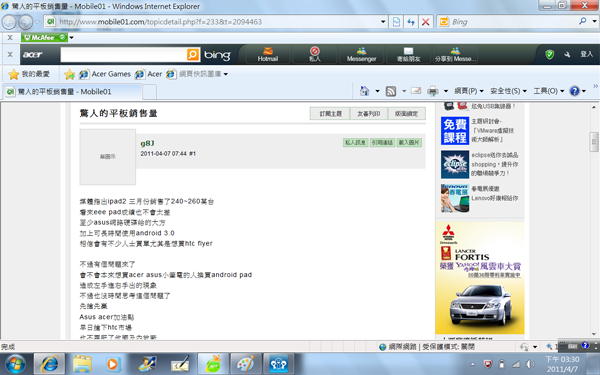
Task: Click the private message button for g8J
Action: coord(355,142)
